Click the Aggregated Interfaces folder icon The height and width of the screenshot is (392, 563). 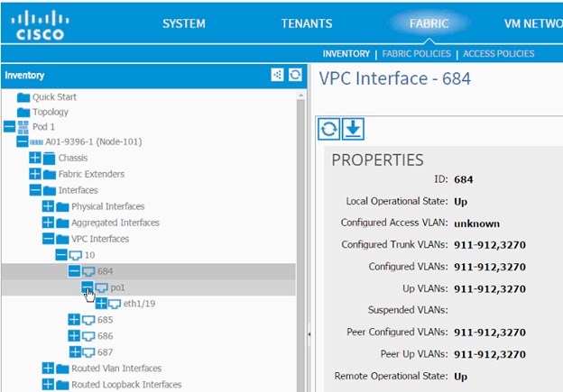pyautogui.click(x=62, y=223)
